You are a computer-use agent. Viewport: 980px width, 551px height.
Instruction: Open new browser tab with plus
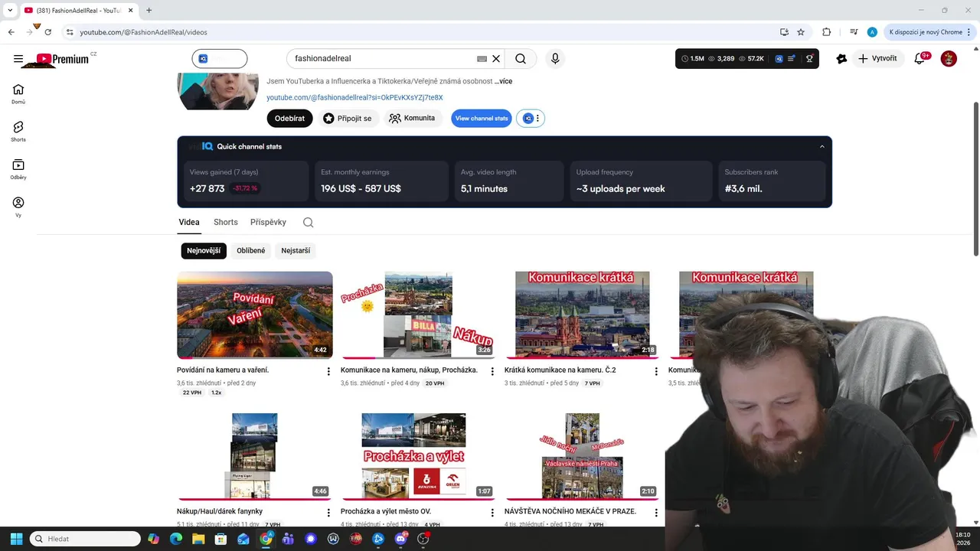[149, 10]
